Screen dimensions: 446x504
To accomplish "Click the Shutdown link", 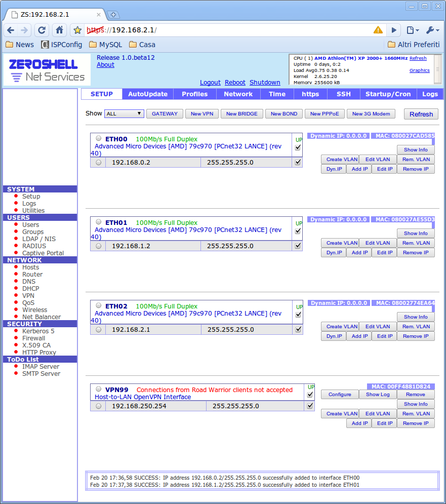I will pyautogui.click(x=265, y=83).
